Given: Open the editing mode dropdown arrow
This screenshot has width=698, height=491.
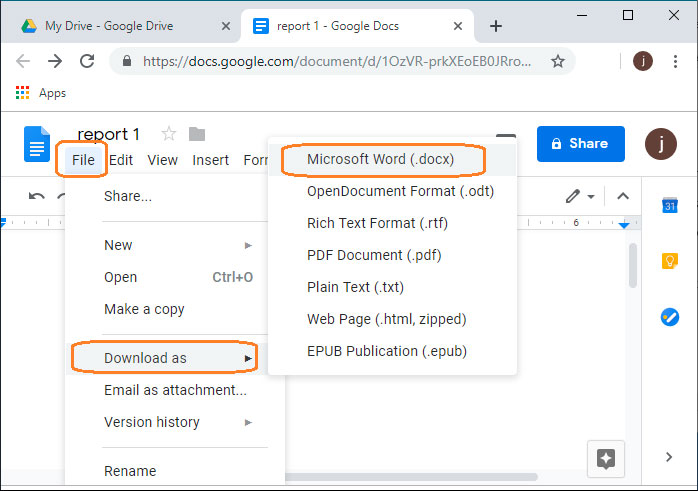Looking at the screenshot, I should click(x=591, y=196).
